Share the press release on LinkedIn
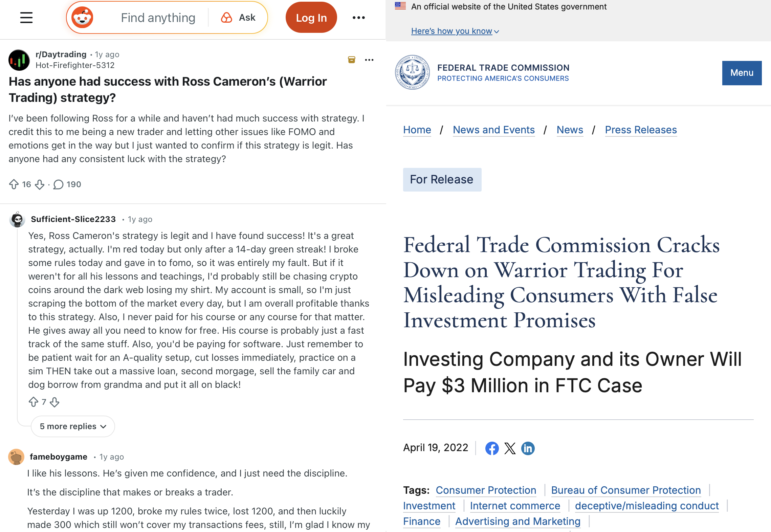Image resolution: width=771 pixels, height=532 pixels. [528, 448]
